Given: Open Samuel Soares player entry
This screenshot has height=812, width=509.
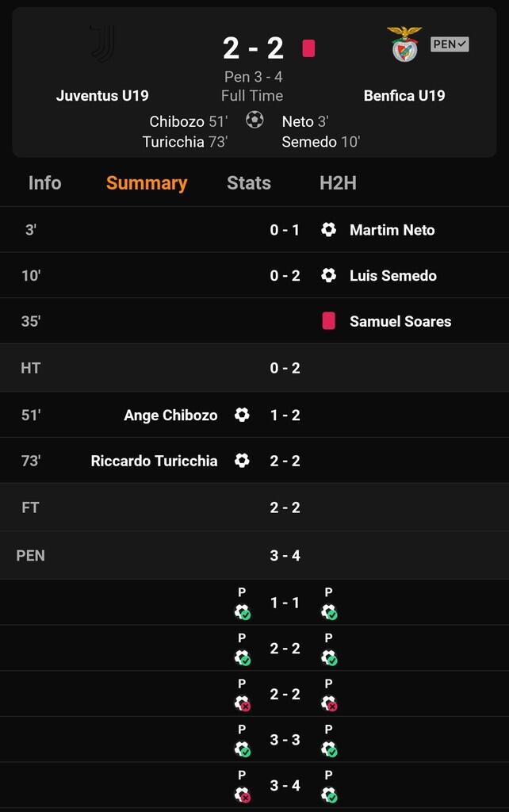Looking at the screenshot, I should (400, 321).
